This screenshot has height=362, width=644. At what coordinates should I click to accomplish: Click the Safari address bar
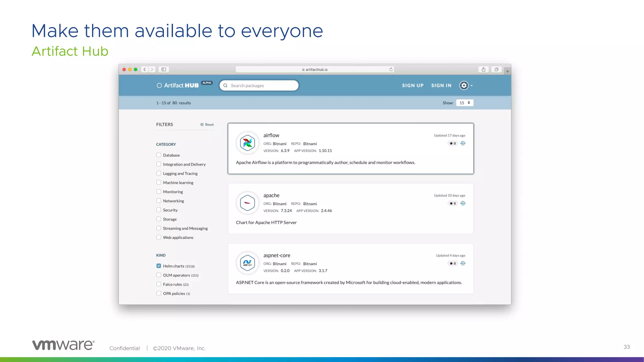click(315, 69)
